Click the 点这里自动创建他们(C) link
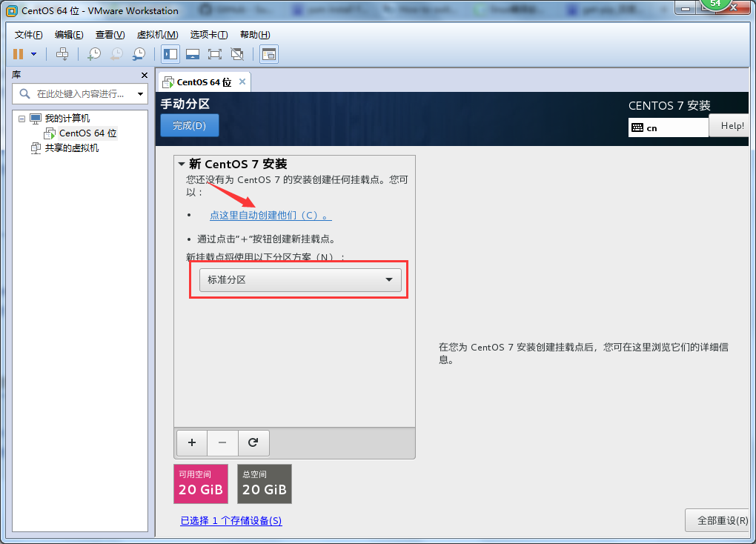Viewport: 756px width, 544px height. pos(271,216)
